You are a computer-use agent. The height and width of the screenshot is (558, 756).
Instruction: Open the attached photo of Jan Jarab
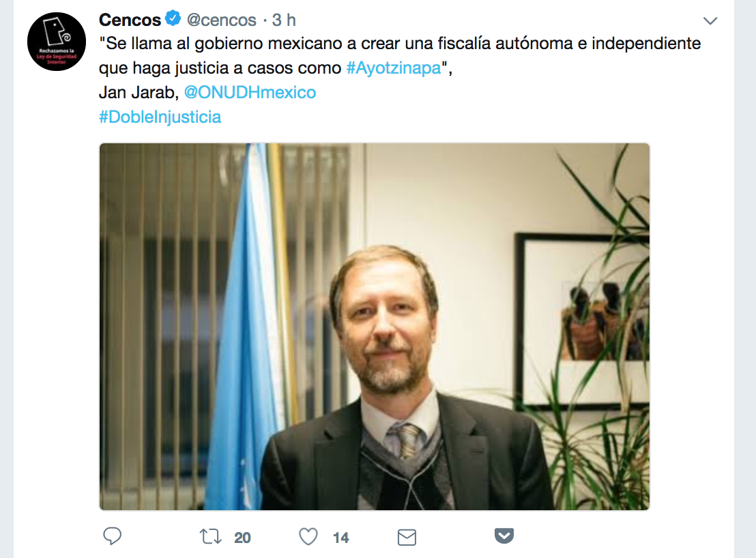(375, 327)
